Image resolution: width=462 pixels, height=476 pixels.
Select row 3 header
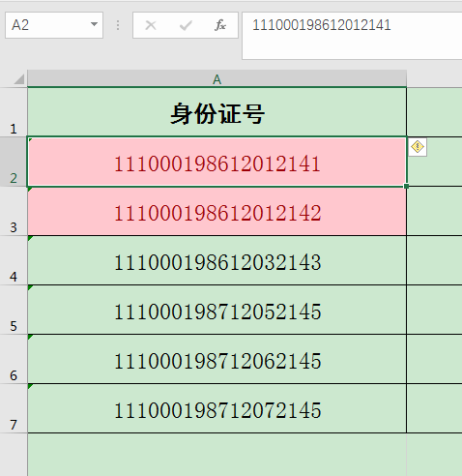click(14, 211)
